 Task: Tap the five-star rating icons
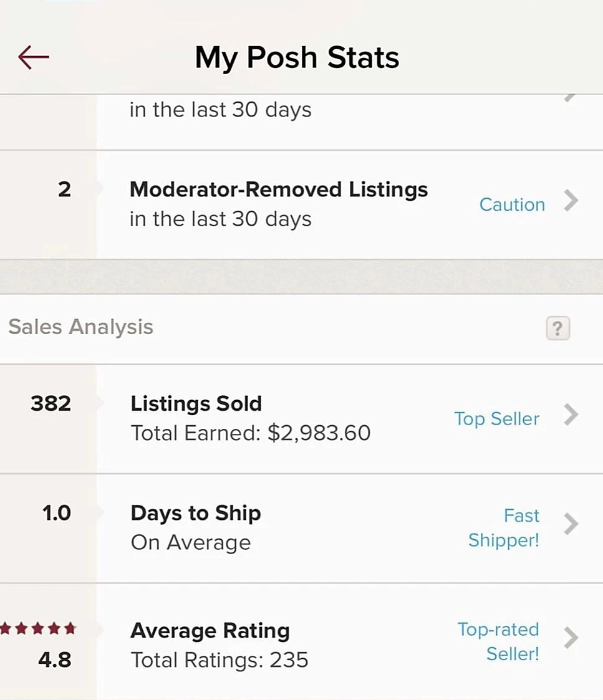tap(38, 628)
